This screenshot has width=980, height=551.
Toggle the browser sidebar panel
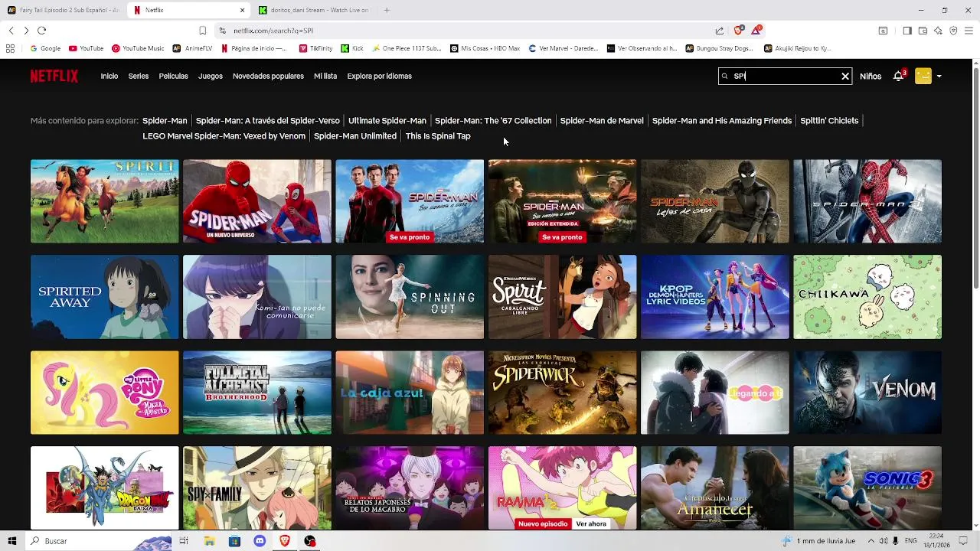[907, 31]
